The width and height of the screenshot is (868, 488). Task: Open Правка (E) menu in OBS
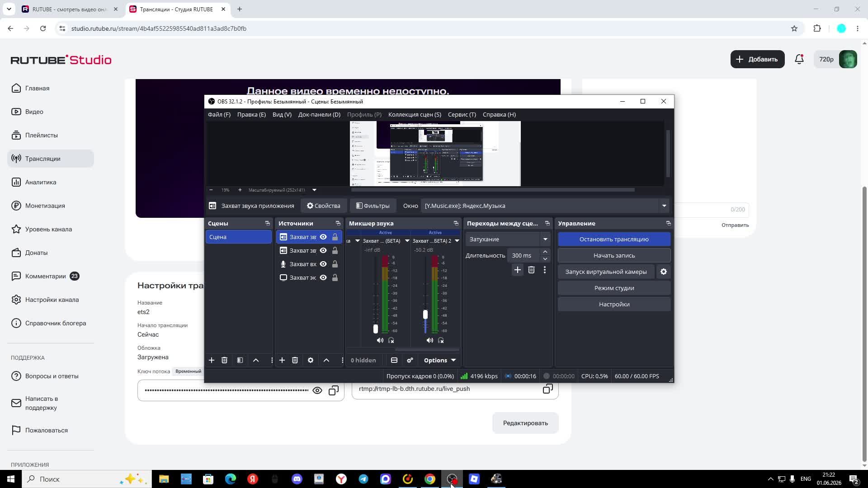point(251,115)
